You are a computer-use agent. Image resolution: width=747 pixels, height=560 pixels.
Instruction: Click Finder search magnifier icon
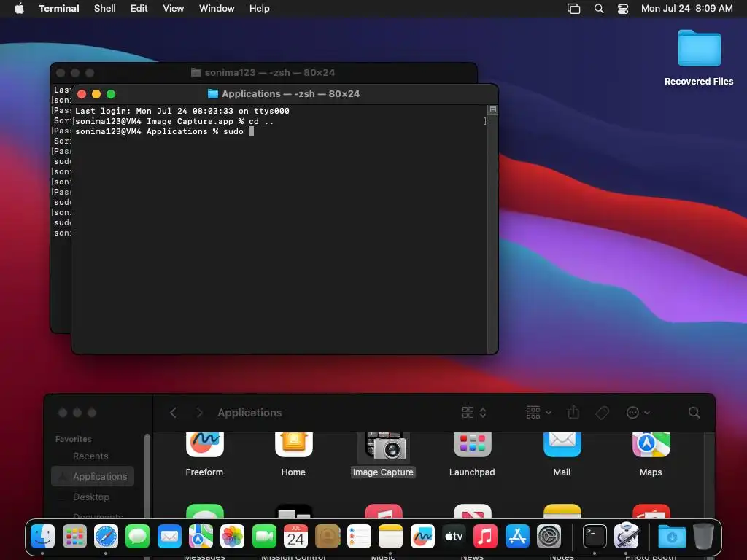click(694, 413)
